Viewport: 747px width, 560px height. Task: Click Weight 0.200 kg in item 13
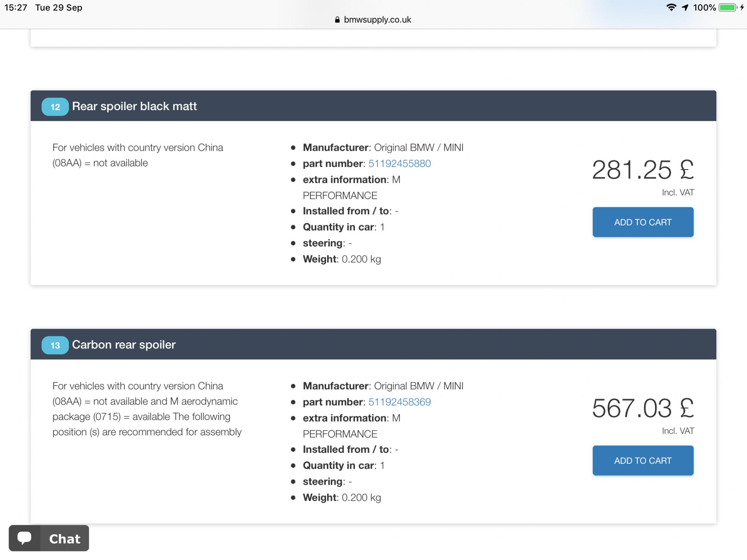[342, 497]
